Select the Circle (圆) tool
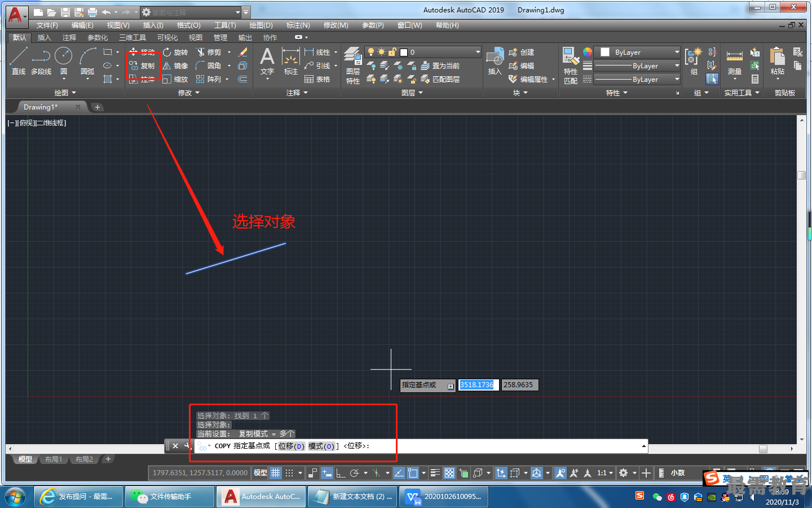 [64, 61]
